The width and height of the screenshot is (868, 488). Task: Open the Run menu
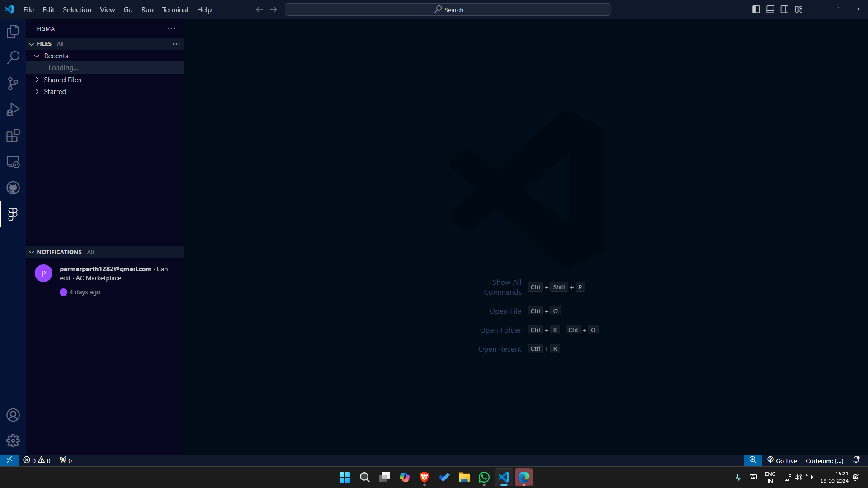pos(147,9)
